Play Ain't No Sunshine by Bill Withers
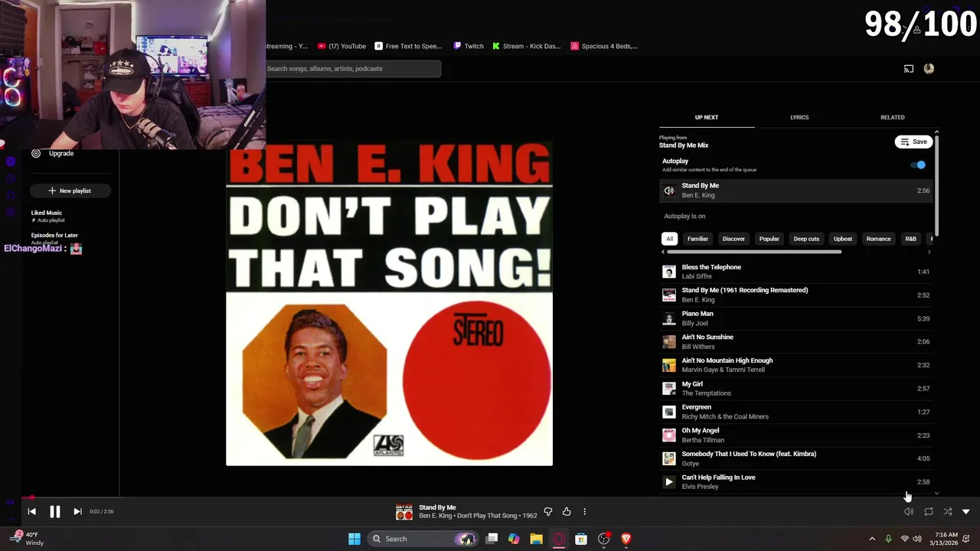 coord(796,341)
